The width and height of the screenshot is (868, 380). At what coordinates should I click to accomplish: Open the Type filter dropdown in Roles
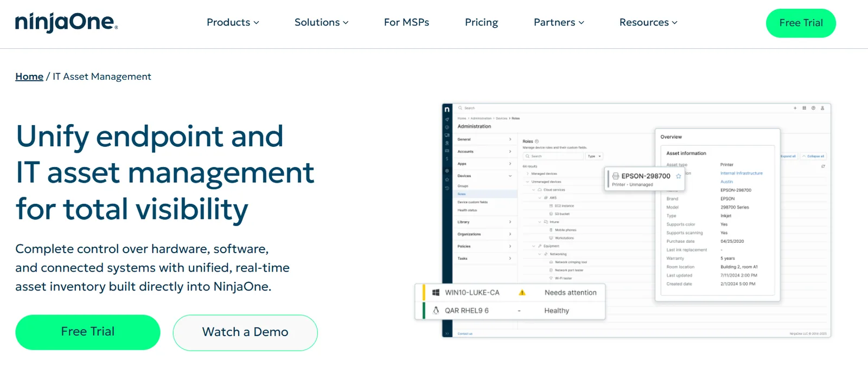click(595, 156)
